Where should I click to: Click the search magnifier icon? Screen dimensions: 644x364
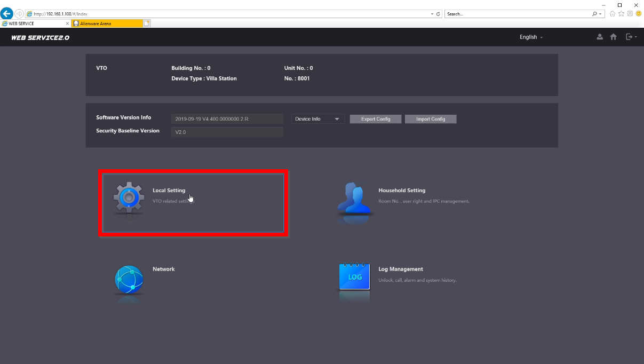[595, 14]
